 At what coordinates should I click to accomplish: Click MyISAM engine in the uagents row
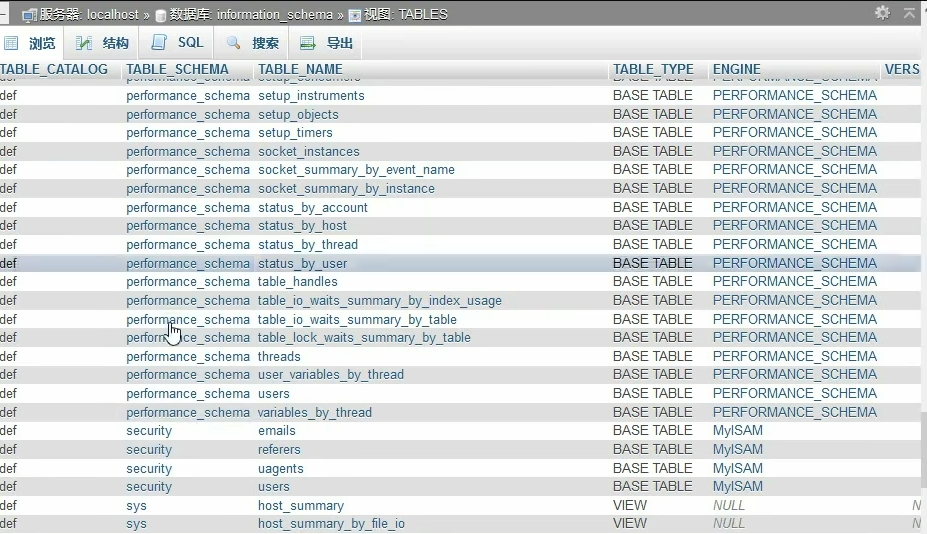tap(737, 468)
